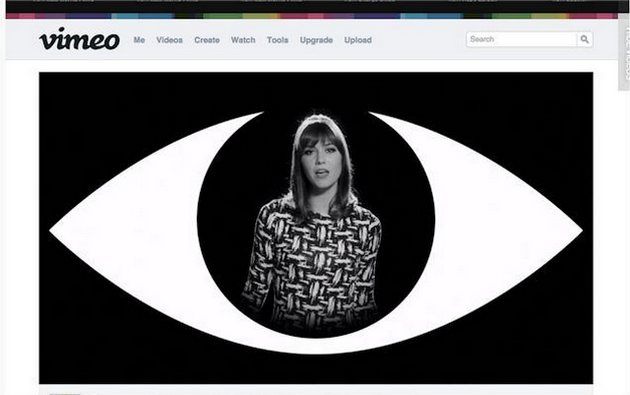
Task: Open the Create menu
Action: pyautogui.click(x=207, y=40)
